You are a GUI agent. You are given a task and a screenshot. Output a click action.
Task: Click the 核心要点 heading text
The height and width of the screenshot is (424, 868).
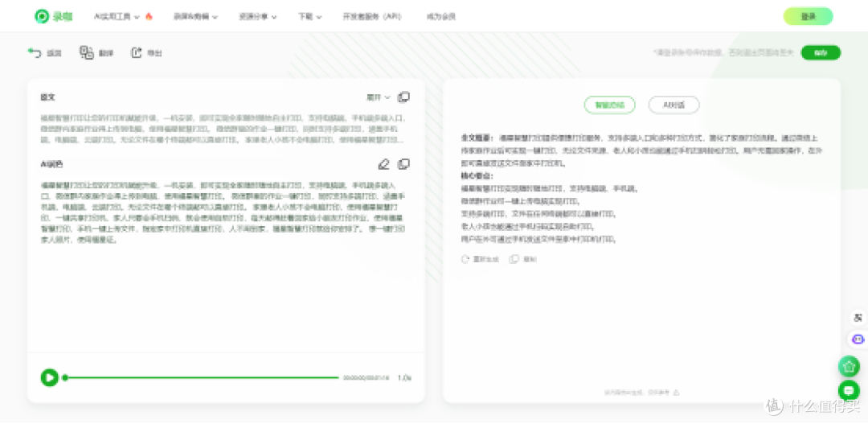pyautogui.click(x=476, y=176)
